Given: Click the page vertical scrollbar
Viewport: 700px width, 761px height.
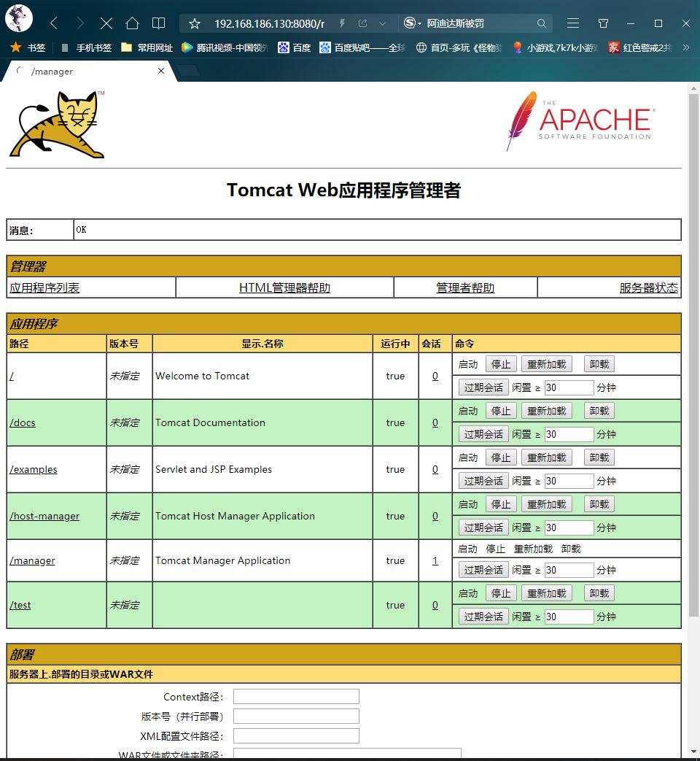Looking at the screenshot, I should [x=693, y=356].
